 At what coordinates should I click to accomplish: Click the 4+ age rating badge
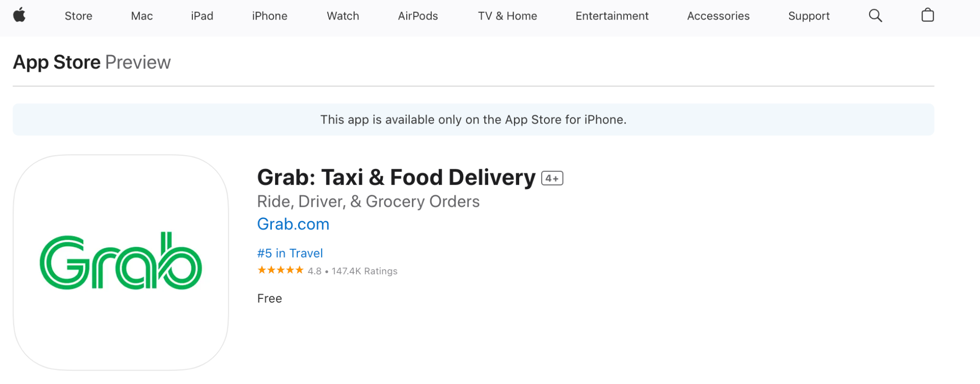[x=552, y=178]
